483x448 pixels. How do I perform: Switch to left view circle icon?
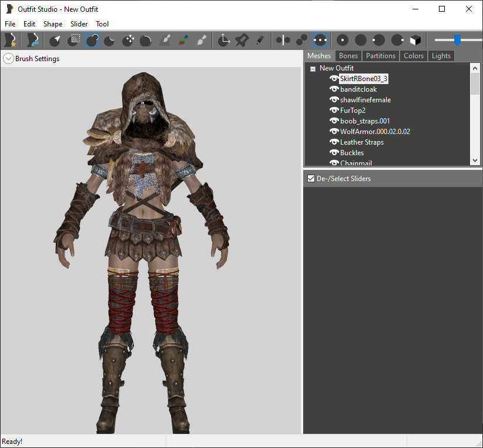[x=378, y=40]
